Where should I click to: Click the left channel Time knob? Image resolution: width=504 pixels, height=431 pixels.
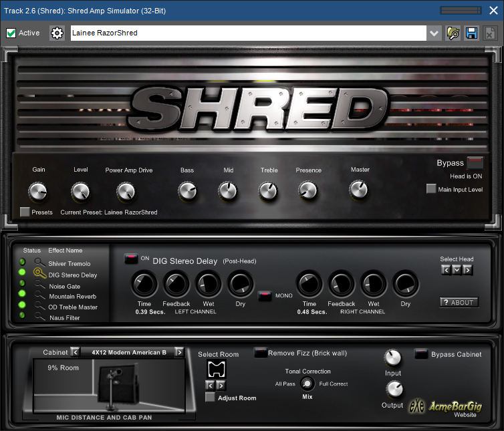pyautogui.click(x=144, y=284)
